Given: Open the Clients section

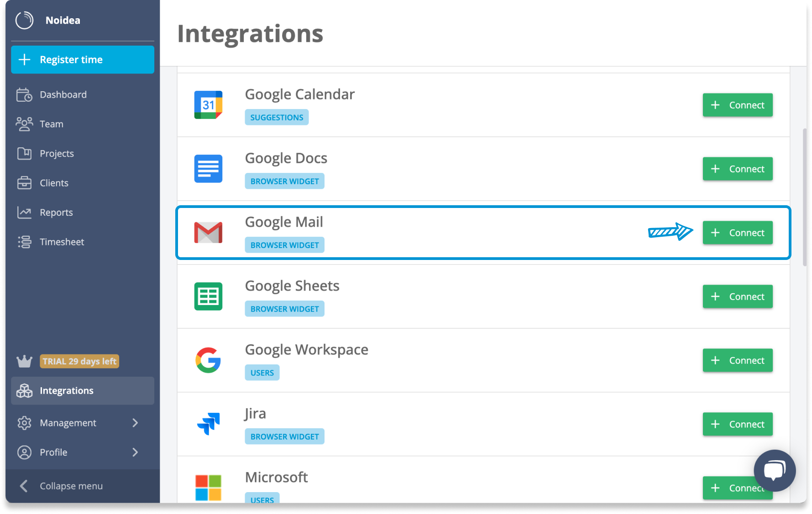Looking at the screenshot, I should 83,183.
